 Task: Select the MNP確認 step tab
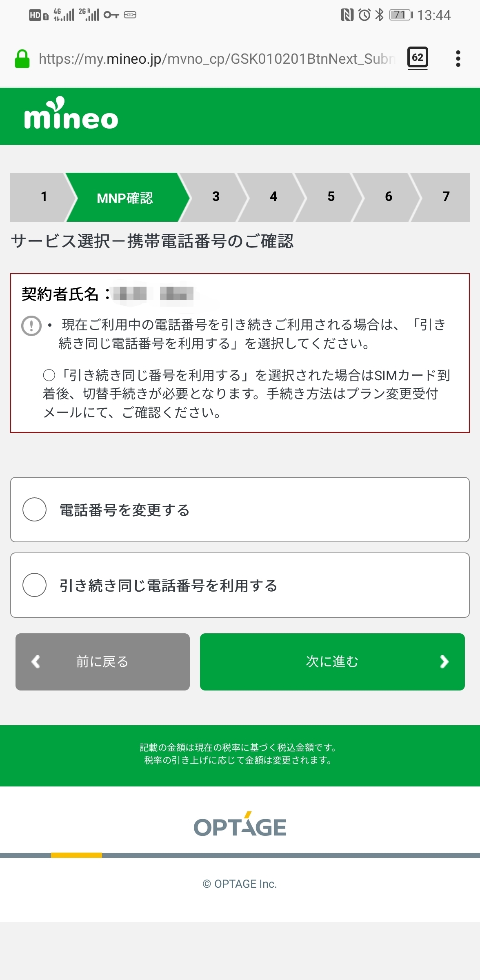tap(125, 198)
